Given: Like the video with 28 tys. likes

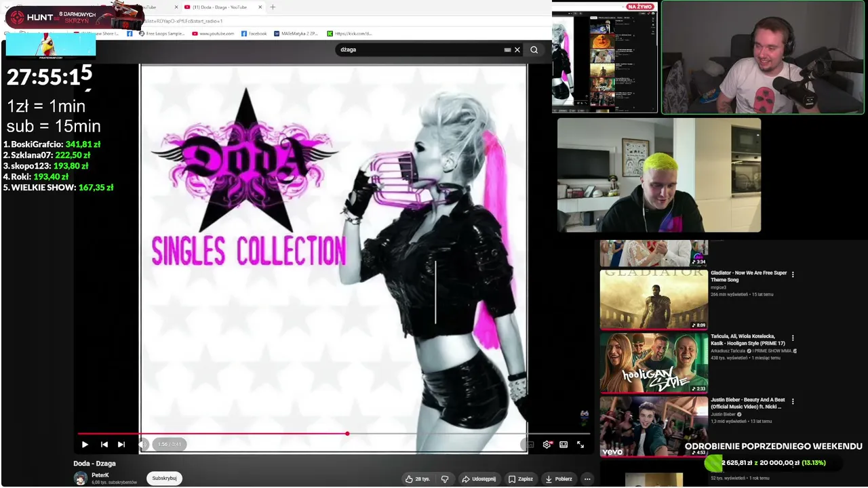Looking at the screenshot, I should pos(418,479).
